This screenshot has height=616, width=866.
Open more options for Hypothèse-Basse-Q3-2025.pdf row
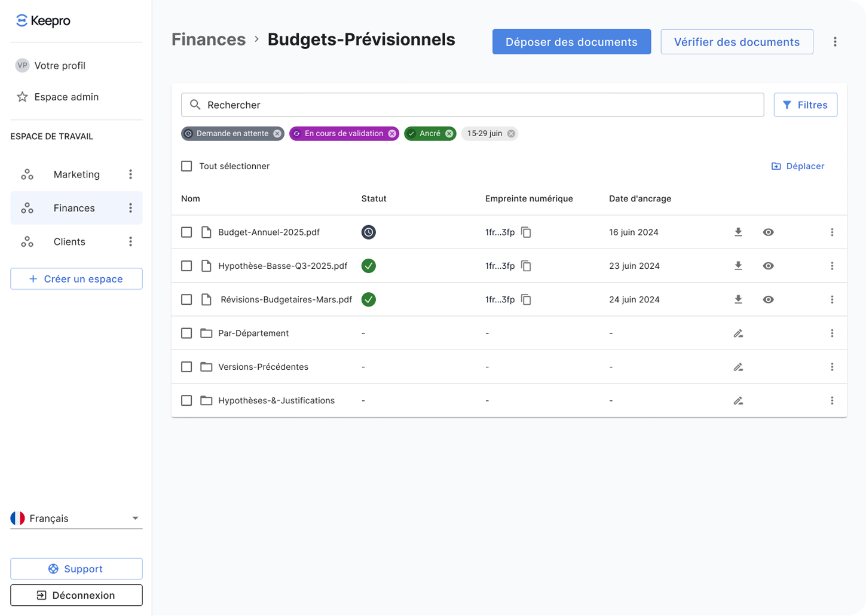[832, 266]
